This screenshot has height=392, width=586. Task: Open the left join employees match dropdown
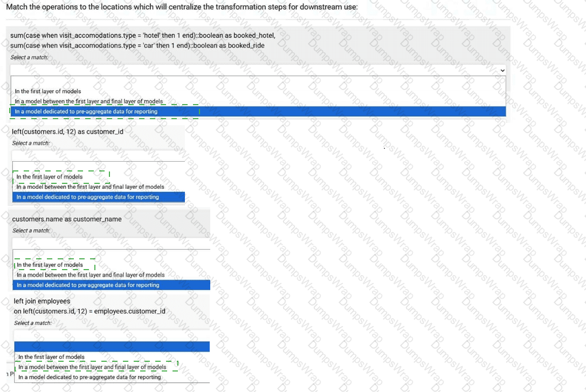(x=111, y=335)
